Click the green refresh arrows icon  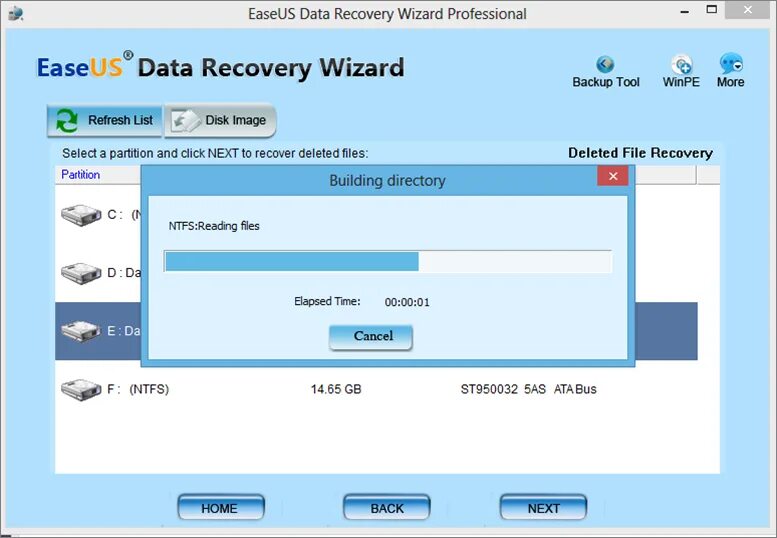click(66, 120)
